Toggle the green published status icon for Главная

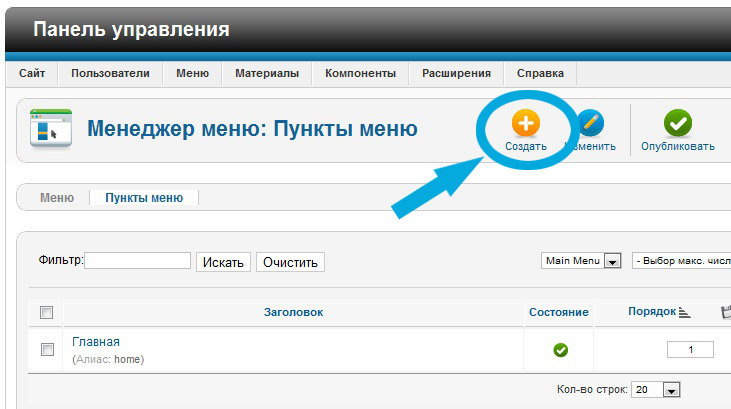point(560,350)
